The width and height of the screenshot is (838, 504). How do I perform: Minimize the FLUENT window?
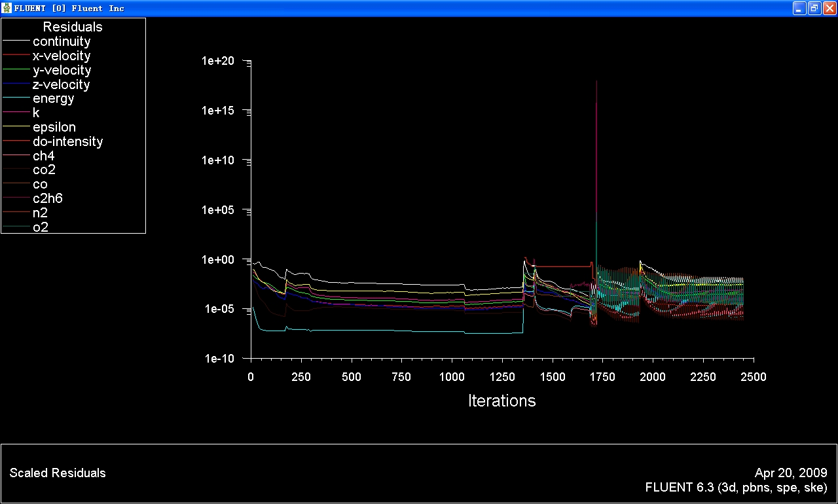click(x=799, y=8)
